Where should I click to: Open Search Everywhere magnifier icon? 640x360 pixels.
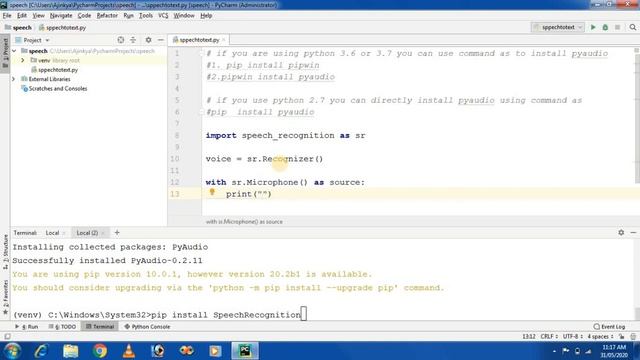tap(633, 27)
